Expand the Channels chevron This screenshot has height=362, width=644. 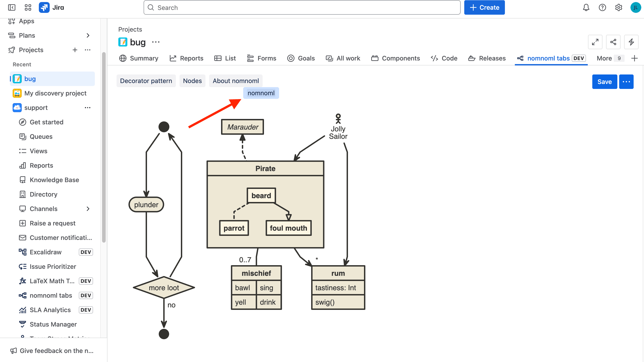click(x=88, y=209)
